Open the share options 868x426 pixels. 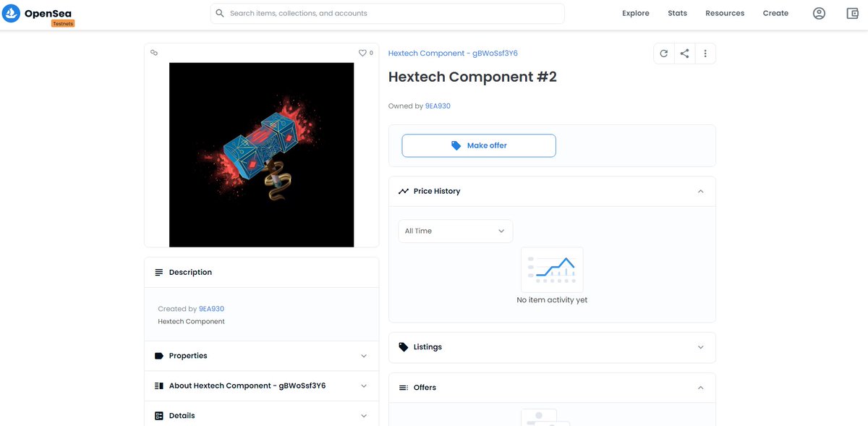point(684,53)
